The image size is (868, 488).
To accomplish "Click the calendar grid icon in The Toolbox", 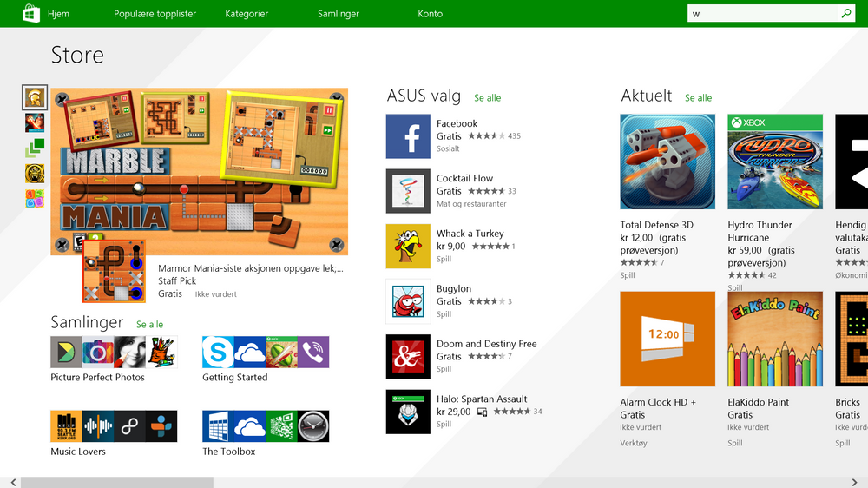I will pyautogui.click(x=218, y=426).
